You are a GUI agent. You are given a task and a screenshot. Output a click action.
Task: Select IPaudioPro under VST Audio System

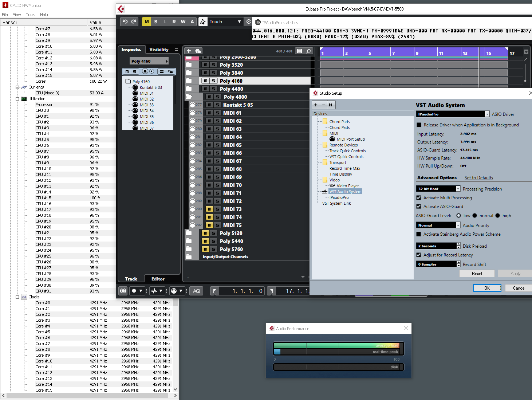pyautogui.click(x=339, y=197)
